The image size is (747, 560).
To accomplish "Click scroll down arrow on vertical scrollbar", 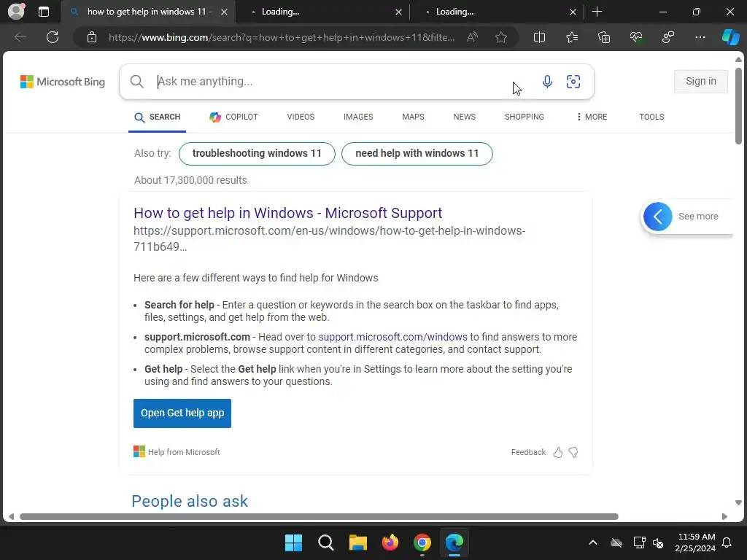I will [738, 503].
